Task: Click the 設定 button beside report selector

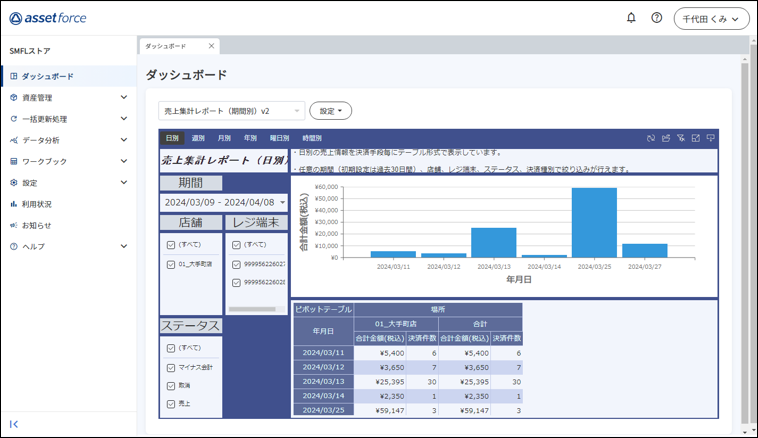Action: (x=330, y=111)
